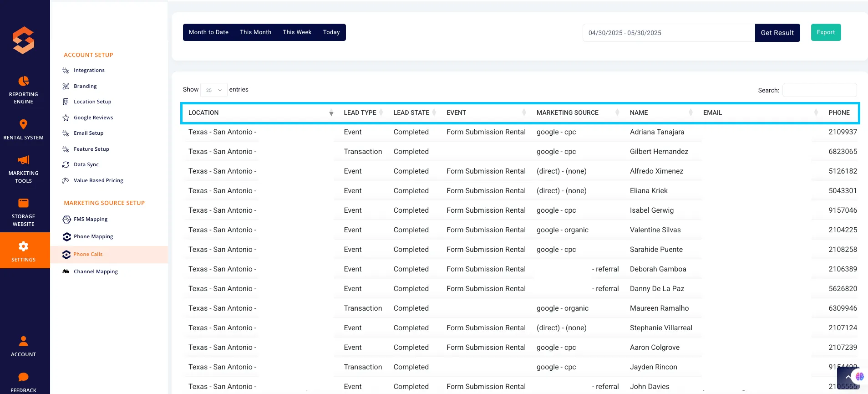This screenshot has height=394, width=868.
Task: Click the green Export button
Action: click(x=826, y=32)
